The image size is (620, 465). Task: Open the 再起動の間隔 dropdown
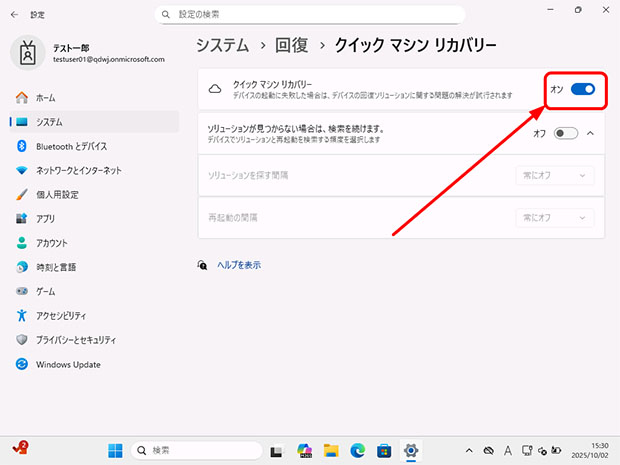[x=555, y=217]
